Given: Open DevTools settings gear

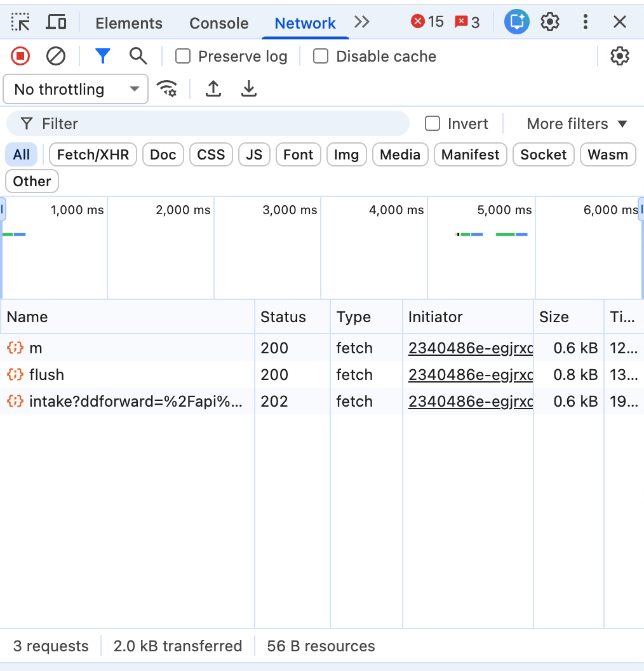Looking at the screenshot, I should point(549,22).
